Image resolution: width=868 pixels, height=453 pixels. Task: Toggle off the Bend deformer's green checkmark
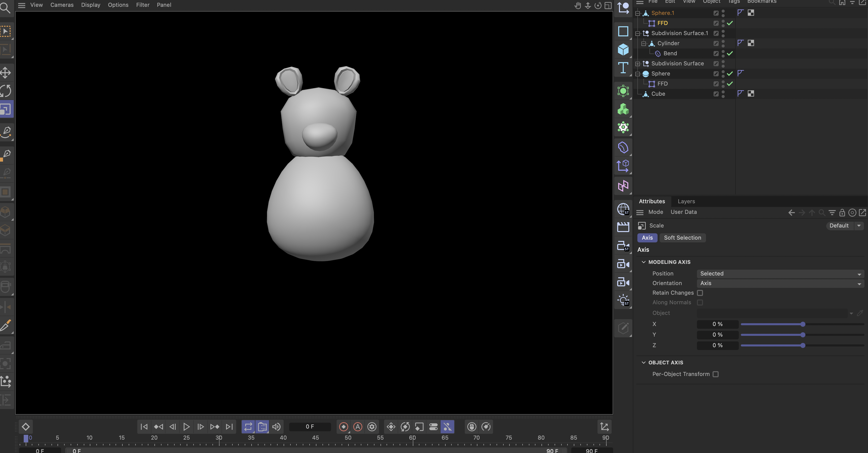tap(730, 53)
